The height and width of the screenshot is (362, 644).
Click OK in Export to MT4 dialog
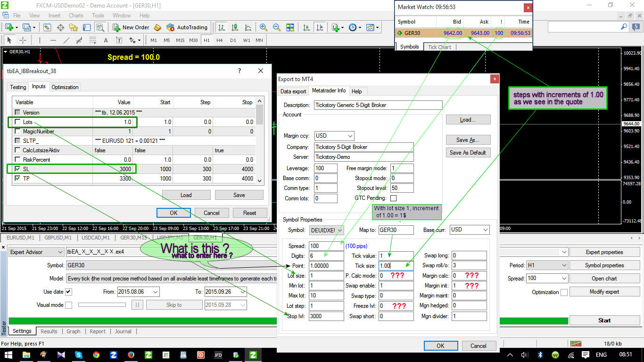(440, 346)
